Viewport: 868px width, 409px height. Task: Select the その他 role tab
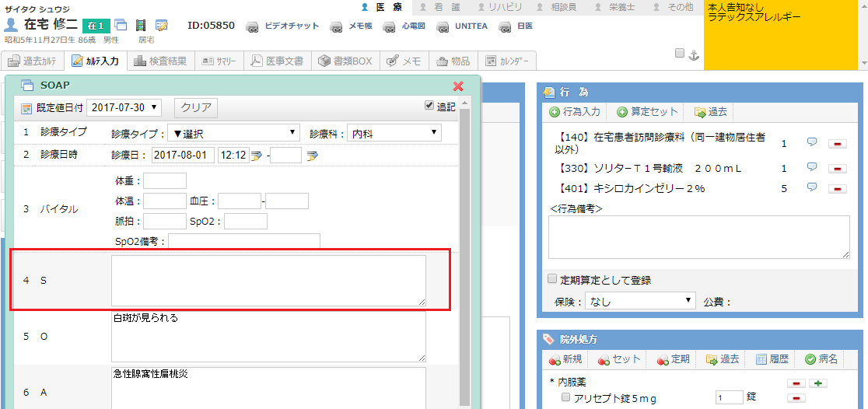(x=673, y=7)
